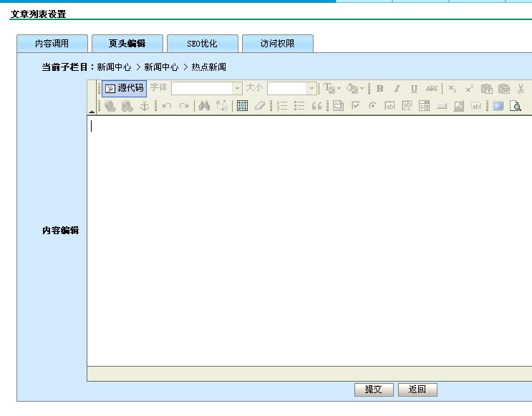Click the strikethrough ABC icon
This screenshot has height=416, width=532.
432,89
